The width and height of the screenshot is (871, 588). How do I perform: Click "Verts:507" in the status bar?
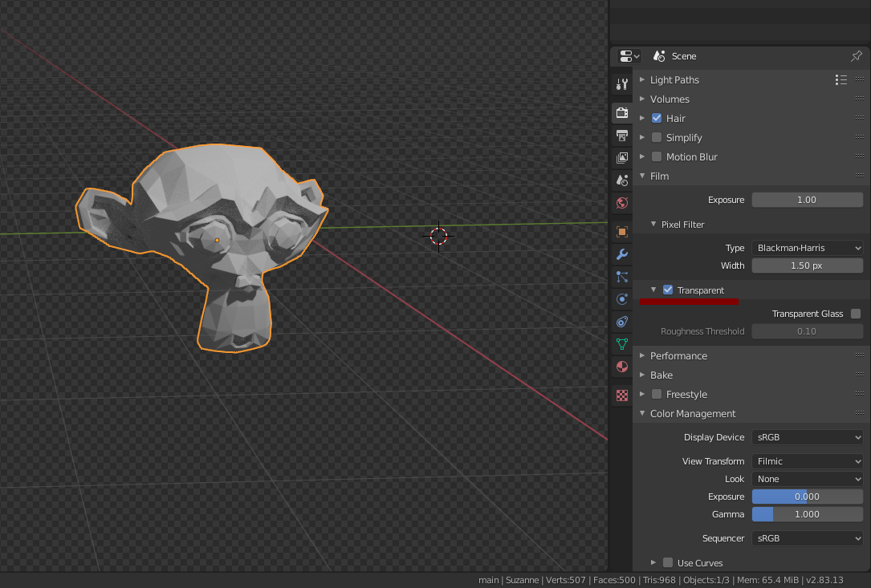(565, 580)
